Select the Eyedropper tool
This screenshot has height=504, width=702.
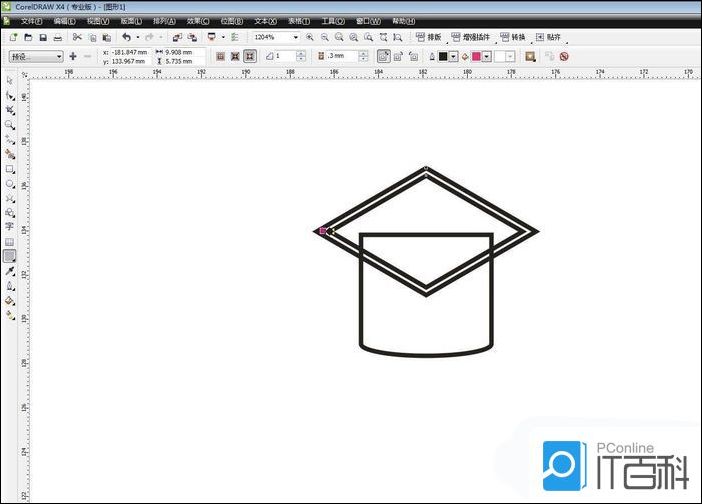10,271
